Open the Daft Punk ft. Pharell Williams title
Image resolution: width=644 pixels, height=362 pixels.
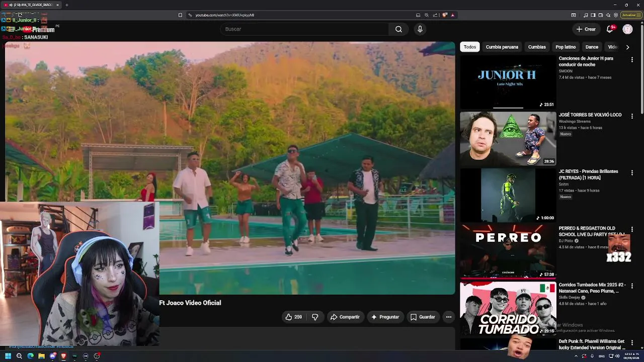(592, 344)
